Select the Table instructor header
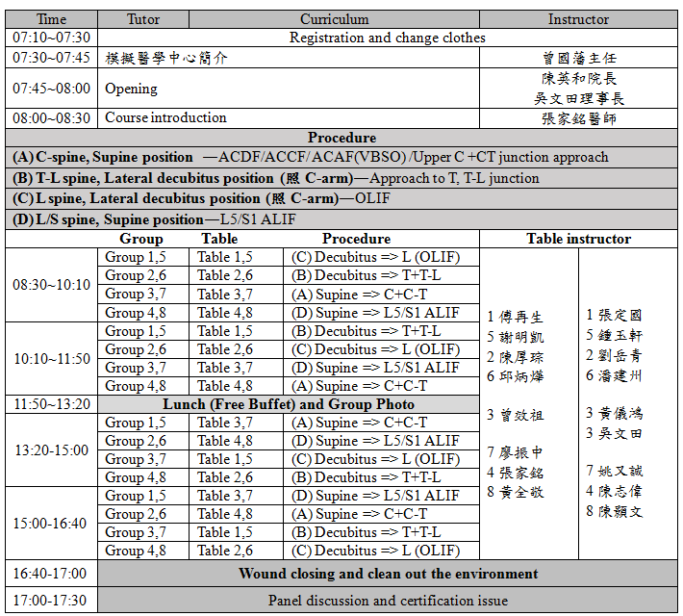Viewport: 683px width, 616px height. (x=578, y=239)
